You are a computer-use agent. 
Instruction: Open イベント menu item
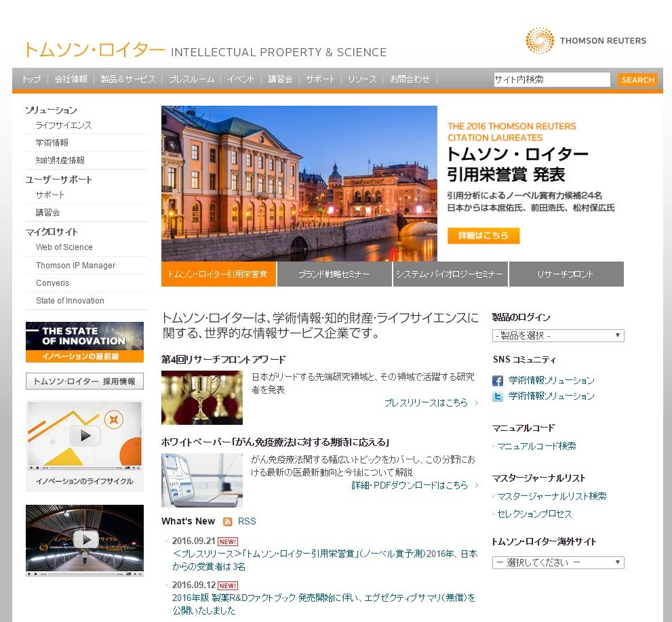pyautogui.click(x=241, y=79)
